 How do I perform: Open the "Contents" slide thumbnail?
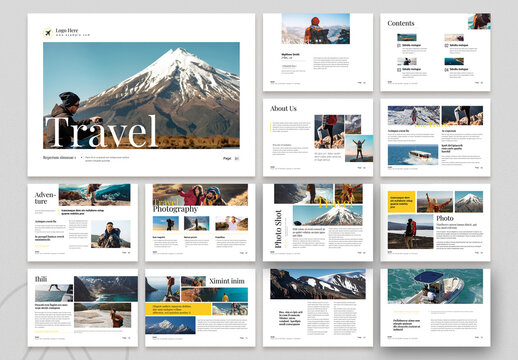(435, 52)
